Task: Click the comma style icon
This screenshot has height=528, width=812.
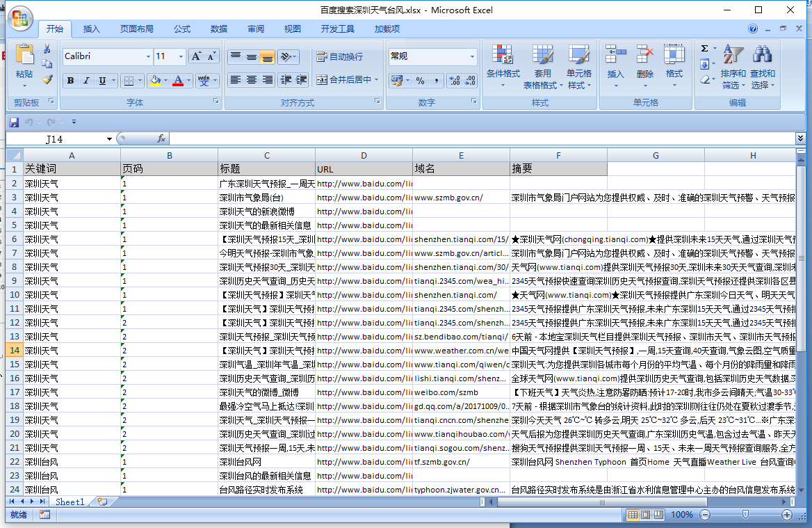Action: click(x=436, y=80)
